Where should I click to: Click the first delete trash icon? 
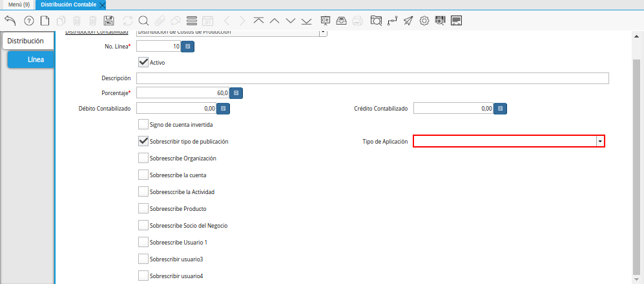pyautogui.click(x=77, y=21)
